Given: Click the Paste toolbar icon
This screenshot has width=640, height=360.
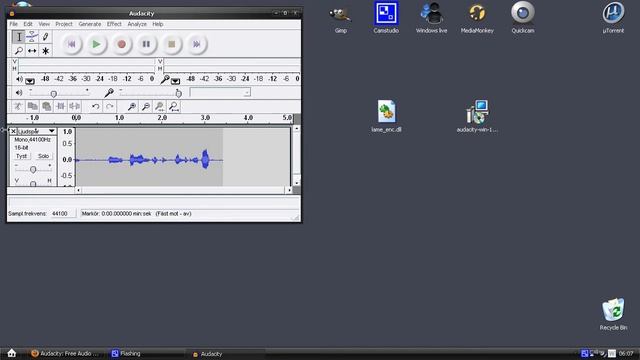Looking at the screenshot, I should (x=47, y=107).
